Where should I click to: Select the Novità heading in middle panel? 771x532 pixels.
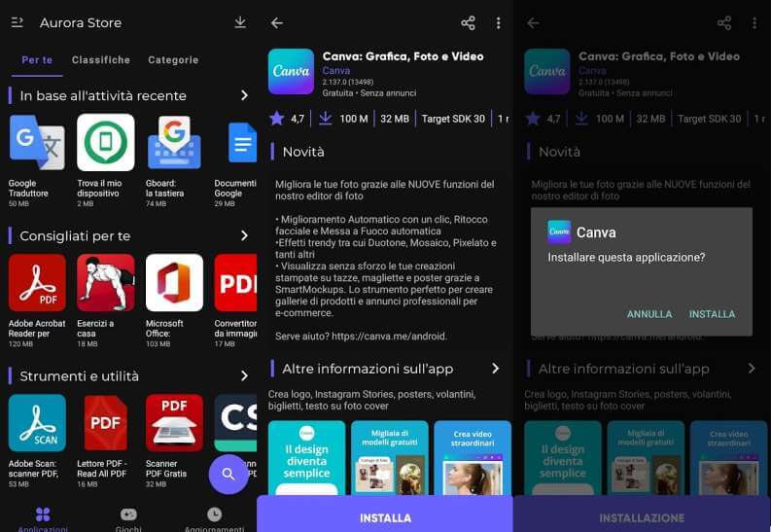303,152
